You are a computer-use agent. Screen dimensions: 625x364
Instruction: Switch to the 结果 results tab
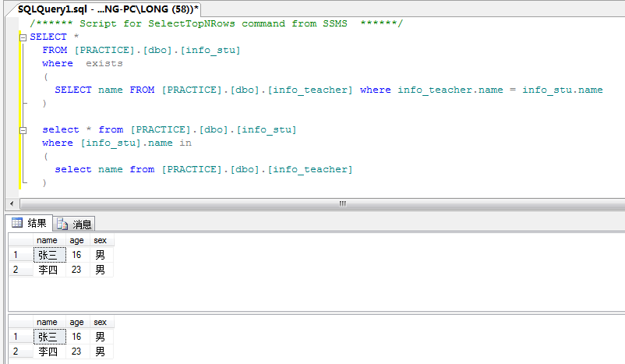pyautogui.click(x=30, y=223)
